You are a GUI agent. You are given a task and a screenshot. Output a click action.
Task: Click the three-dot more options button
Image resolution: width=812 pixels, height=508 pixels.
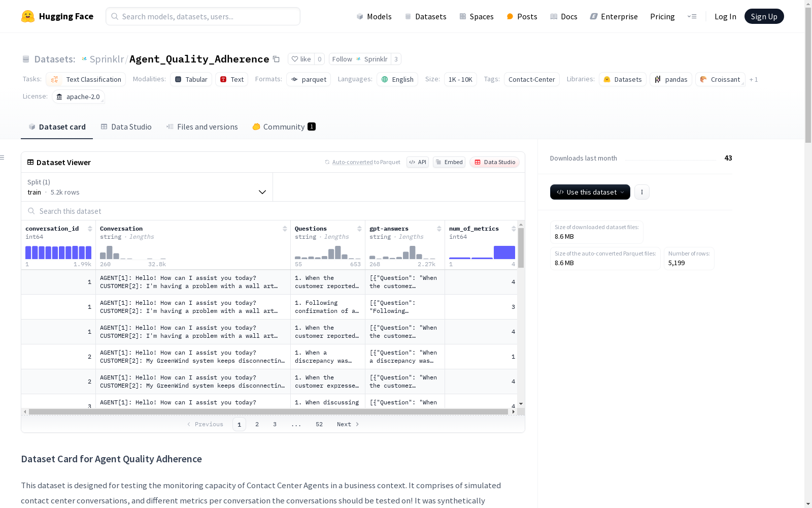click(642, 192)
